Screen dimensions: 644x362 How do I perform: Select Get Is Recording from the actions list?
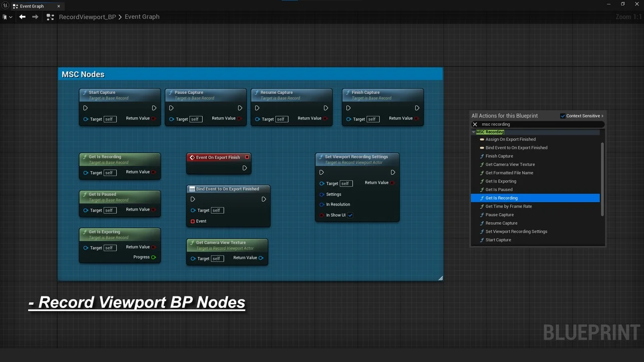click(x=501, y=198)
